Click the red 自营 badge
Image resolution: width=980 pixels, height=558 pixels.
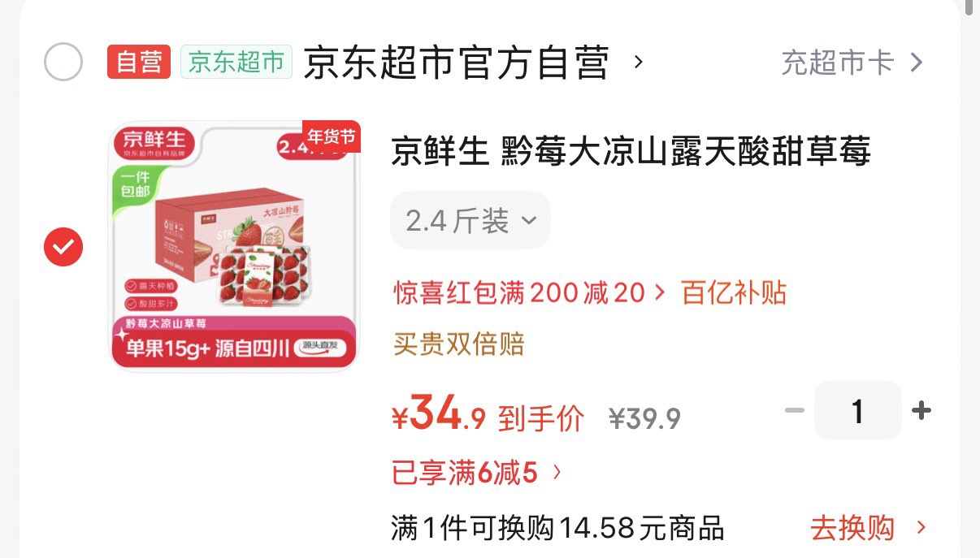click(x=139, y=62)
